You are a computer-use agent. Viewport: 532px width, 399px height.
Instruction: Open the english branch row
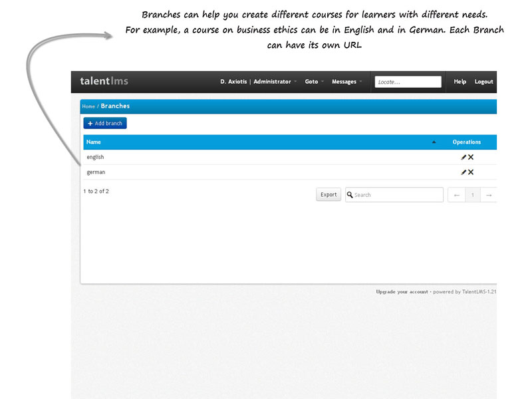coord(290,157)
